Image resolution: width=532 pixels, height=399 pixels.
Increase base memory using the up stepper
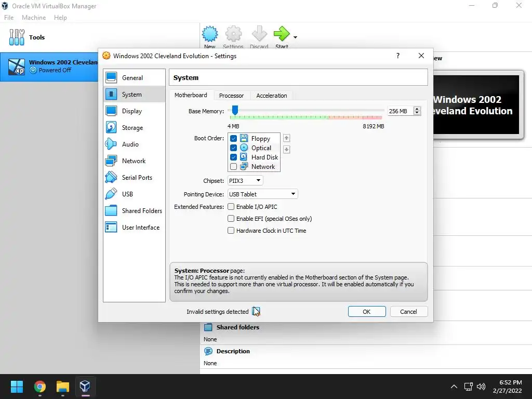[417, 109]
